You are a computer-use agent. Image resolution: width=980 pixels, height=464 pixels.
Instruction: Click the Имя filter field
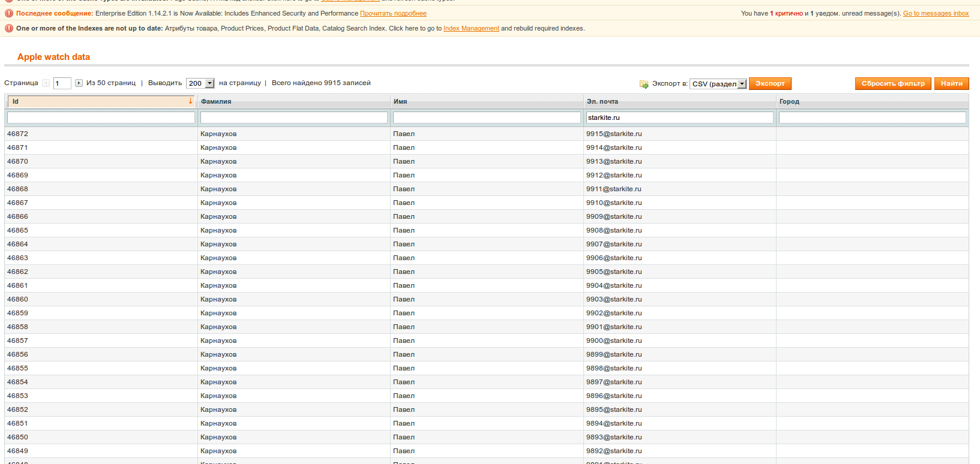[x=487, y=117]
